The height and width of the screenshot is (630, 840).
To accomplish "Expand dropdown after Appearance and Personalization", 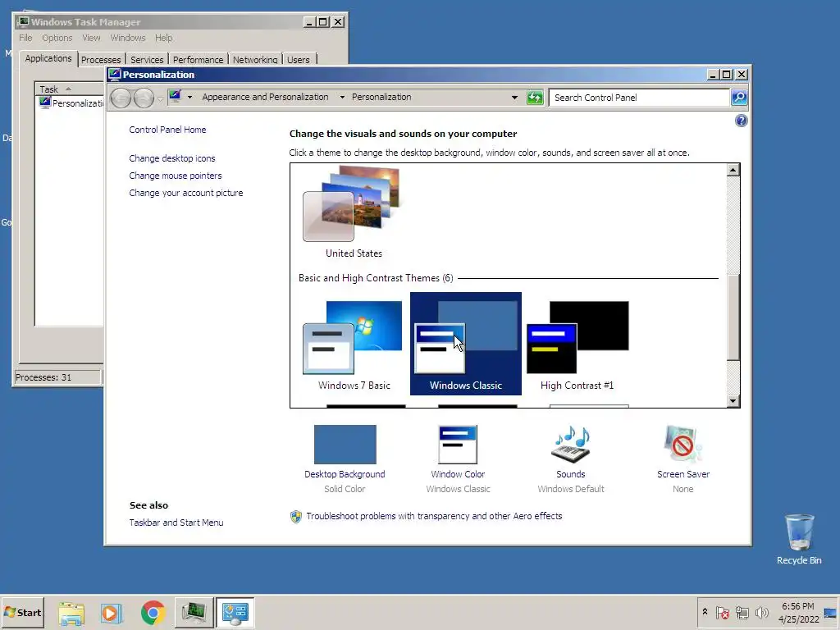I will pos(342,98).
